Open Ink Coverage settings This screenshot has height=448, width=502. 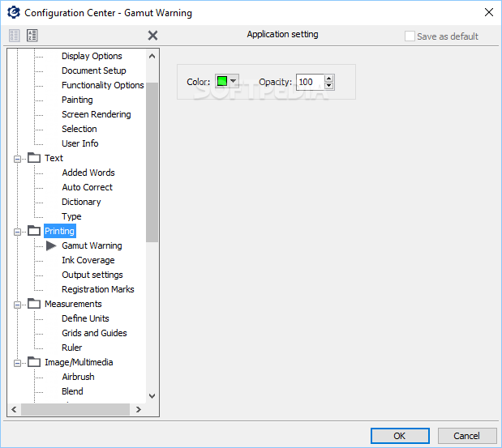coord(88,260)
